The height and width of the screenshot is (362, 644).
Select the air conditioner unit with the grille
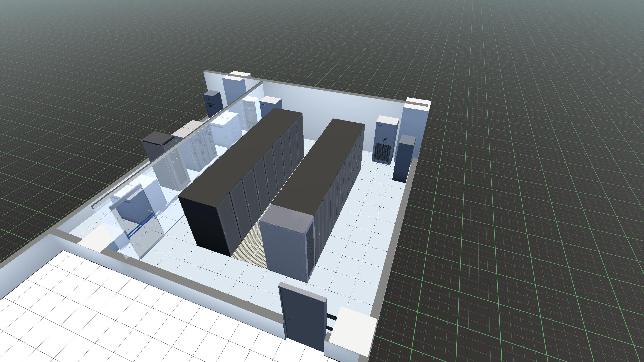point(384,142)
